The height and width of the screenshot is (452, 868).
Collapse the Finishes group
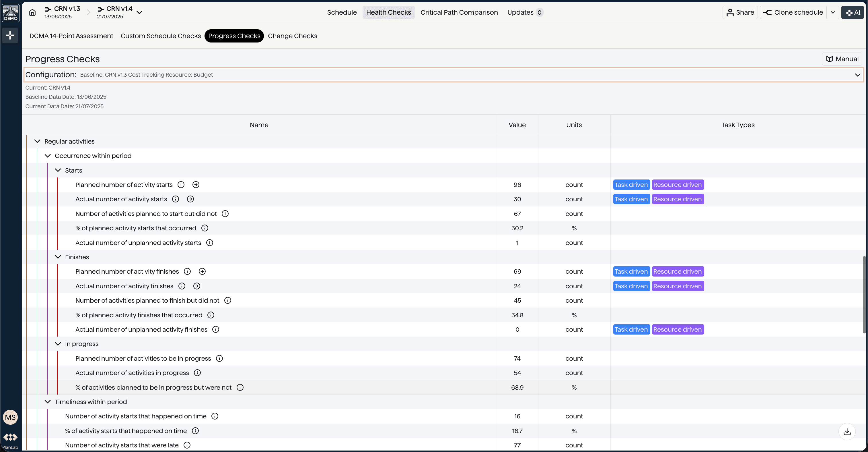[58, 257]
